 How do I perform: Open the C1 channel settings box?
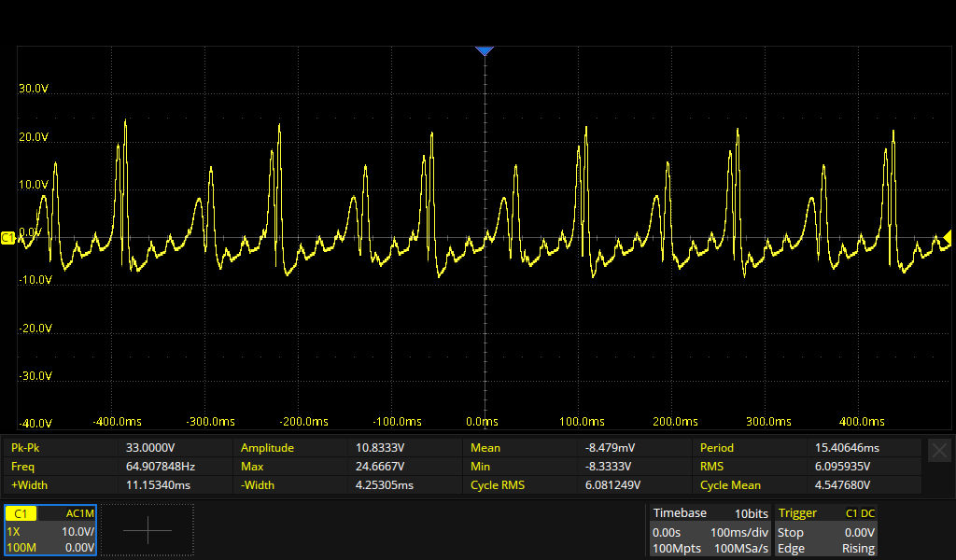[x=50, y=530]
